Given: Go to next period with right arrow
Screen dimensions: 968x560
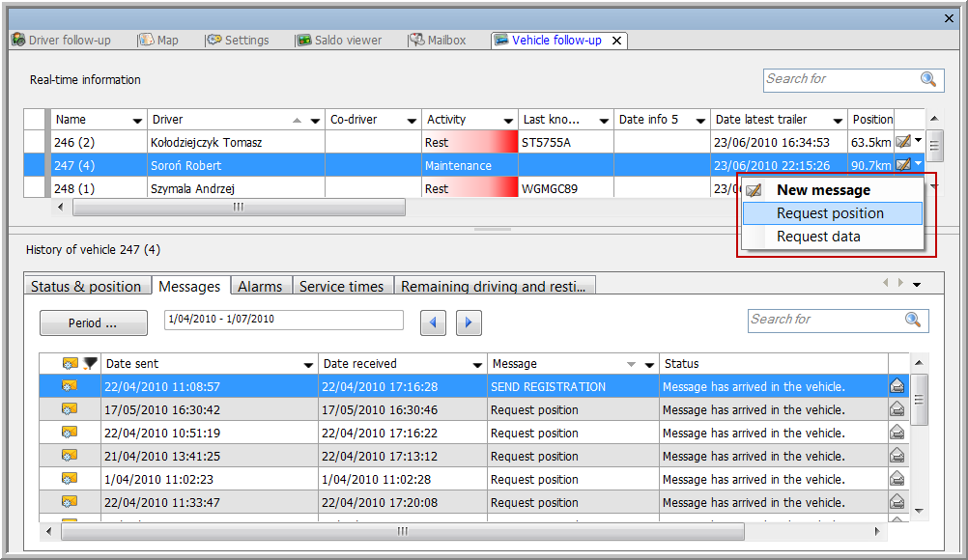Looking at the screenshot, I should point(469,322).
